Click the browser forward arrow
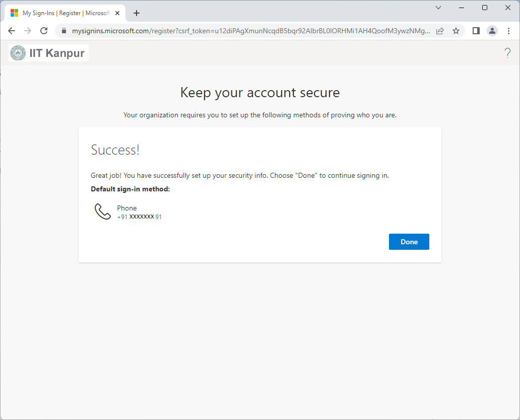 point(28,31)
